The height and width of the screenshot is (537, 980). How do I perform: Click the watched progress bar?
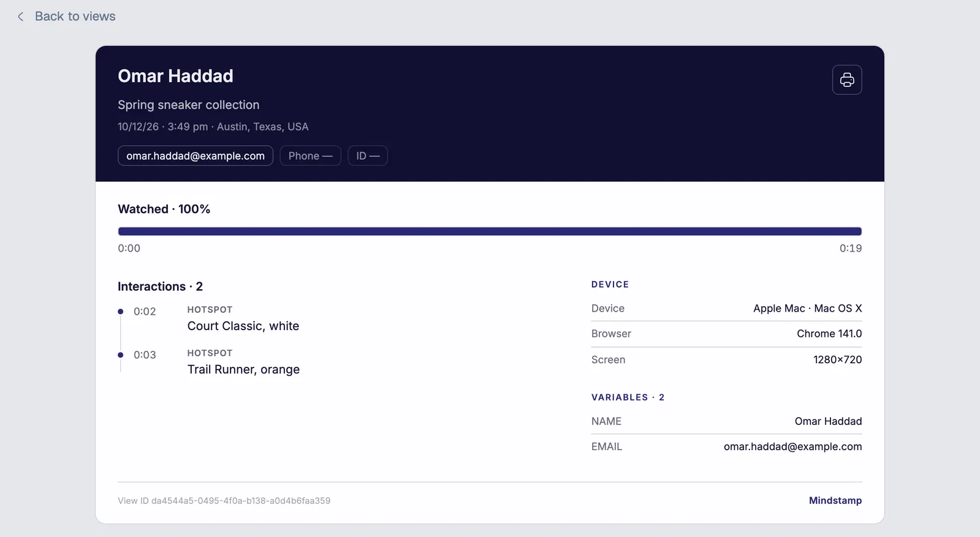tap(490, 231)
